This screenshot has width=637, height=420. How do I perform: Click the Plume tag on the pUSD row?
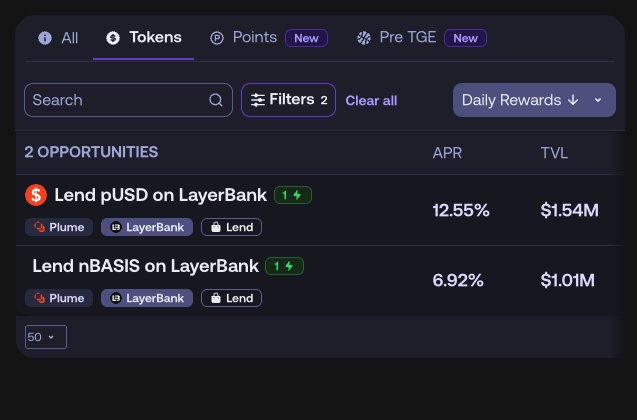[59, 227]
